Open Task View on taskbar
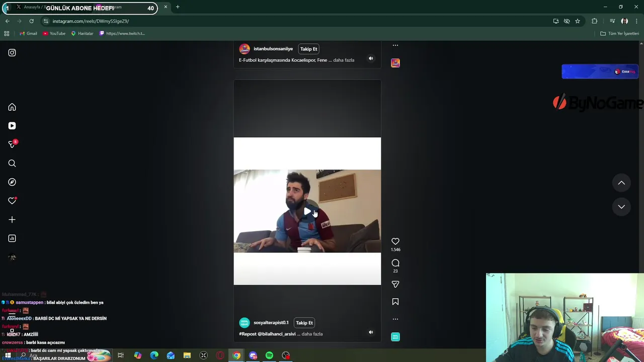This screenshot has height=362, width=644. point(121,355)
